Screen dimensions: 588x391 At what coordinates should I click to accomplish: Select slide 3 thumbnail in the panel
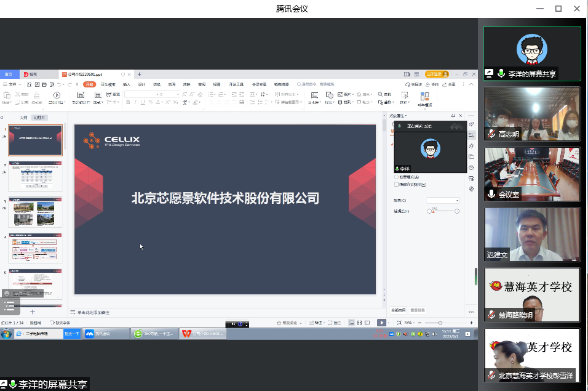(x=35, y=212)
